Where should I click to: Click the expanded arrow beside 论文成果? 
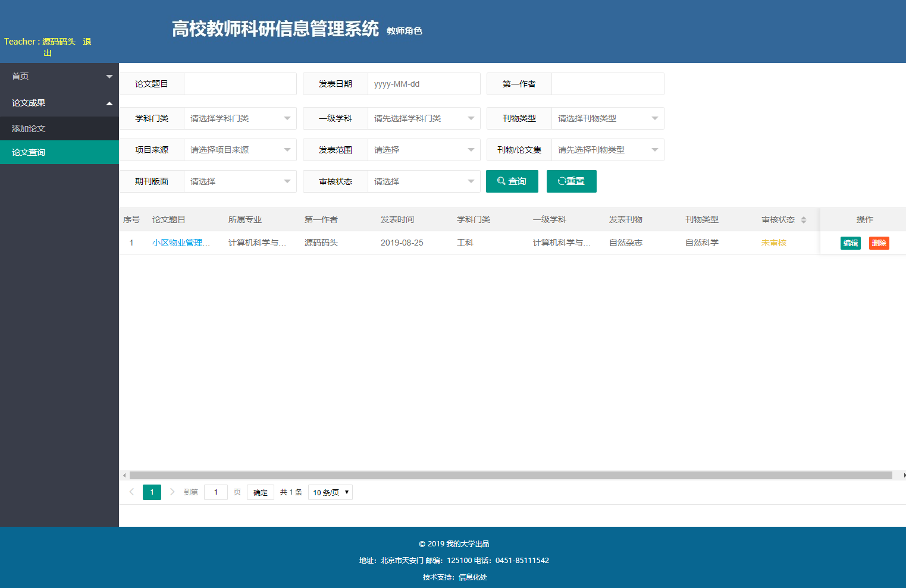click(x=109, y=102)
